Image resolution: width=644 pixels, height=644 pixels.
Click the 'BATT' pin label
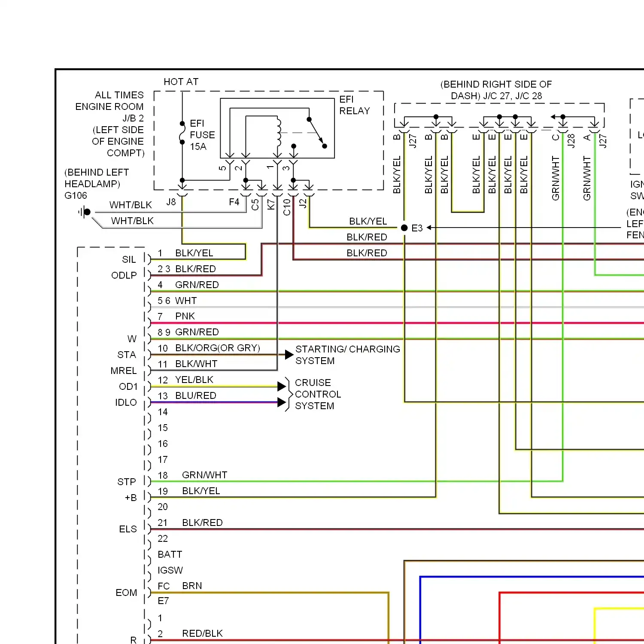point(170,554)
